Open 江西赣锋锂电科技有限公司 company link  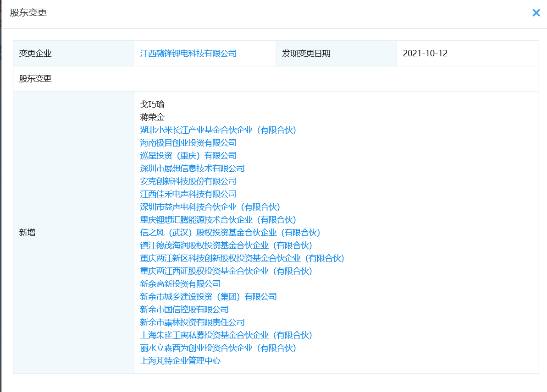[x=188, y=54]
